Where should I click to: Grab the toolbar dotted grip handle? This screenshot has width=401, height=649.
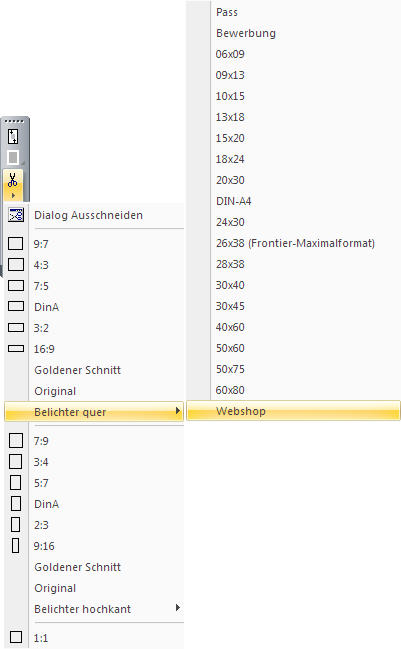pyautogui.click(x=14, y=121)
